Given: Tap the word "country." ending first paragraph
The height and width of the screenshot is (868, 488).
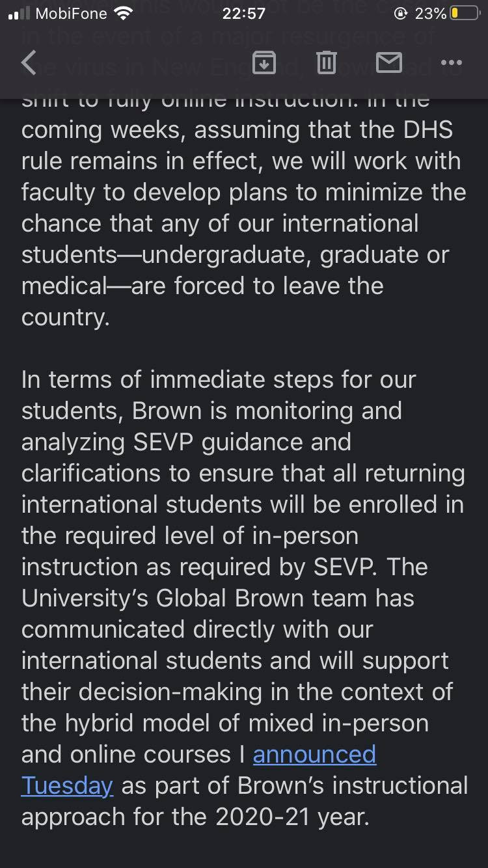Looking at the screenshot, I should click(x=66, y=318).
